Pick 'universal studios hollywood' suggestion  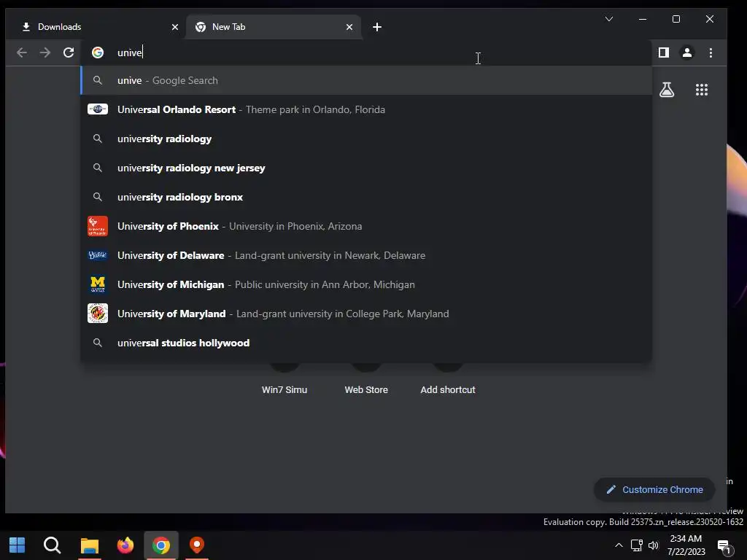pyautogui.click(x=366, y=343)
